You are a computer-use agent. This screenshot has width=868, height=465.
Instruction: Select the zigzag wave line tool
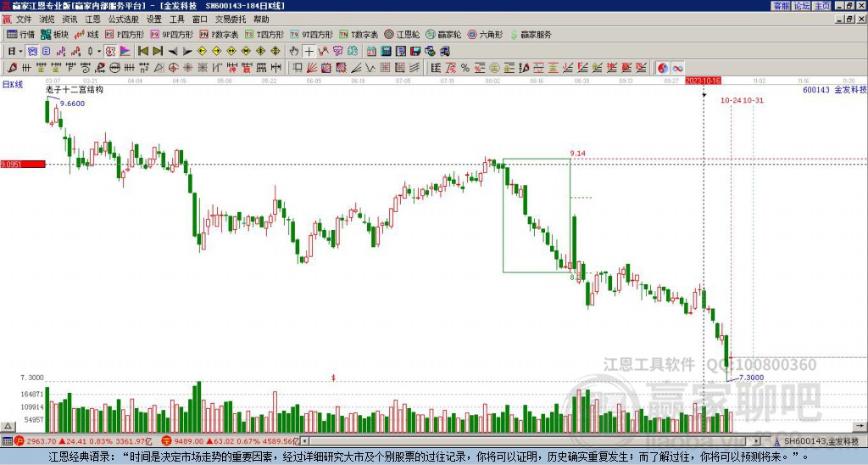point(370,68)
